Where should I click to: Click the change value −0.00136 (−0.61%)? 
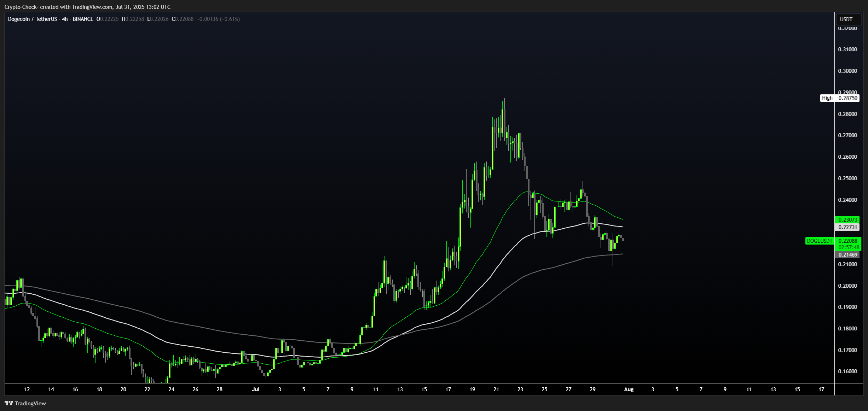click(x=218, y=19)
